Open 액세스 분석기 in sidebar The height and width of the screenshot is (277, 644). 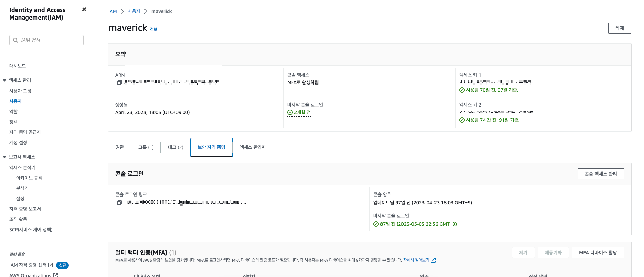(22, 168)
